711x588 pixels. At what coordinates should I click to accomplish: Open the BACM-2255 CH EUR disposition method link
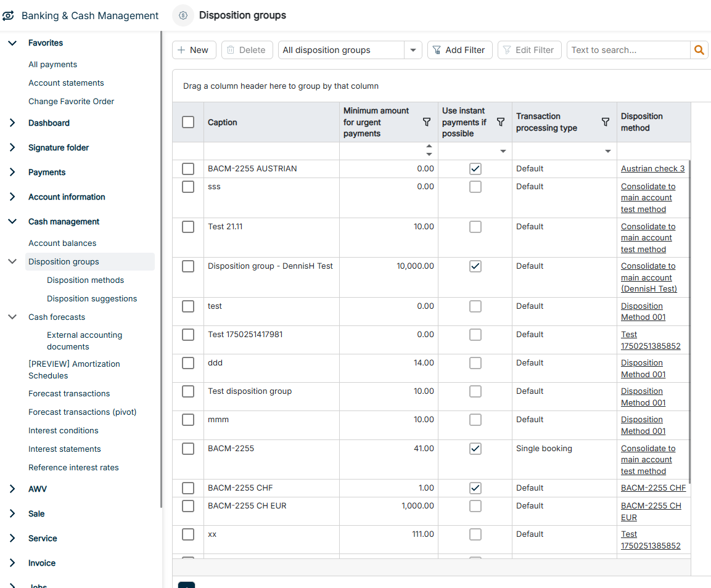coord(651,512)
